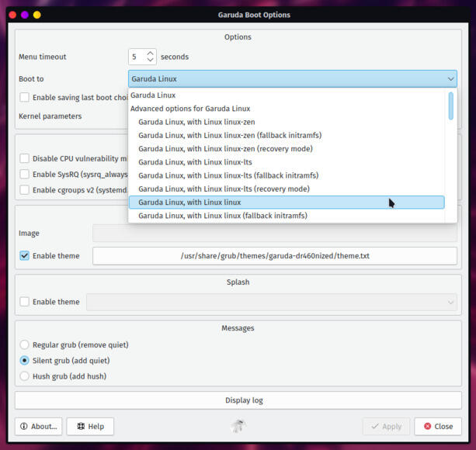Enable SysRQ checkbox
The height and width of the screenshot is (450, 476).
click(x=25, y=175)
